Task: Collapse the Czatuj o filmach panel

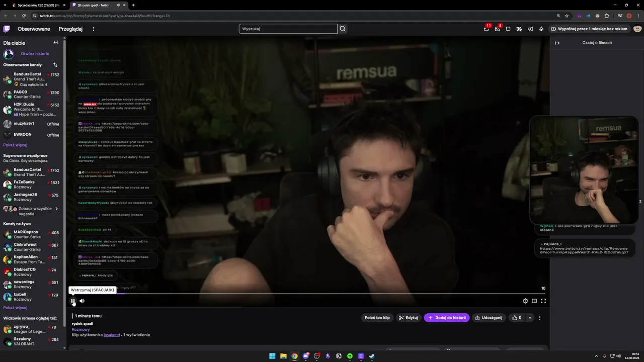Action: point(557,43)
